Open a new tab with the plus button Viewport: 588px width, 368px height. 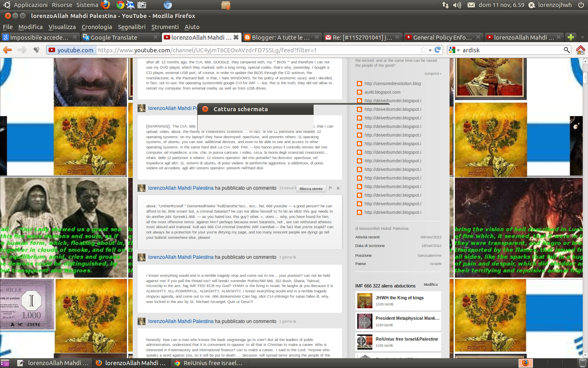click(x=571, y=37)
